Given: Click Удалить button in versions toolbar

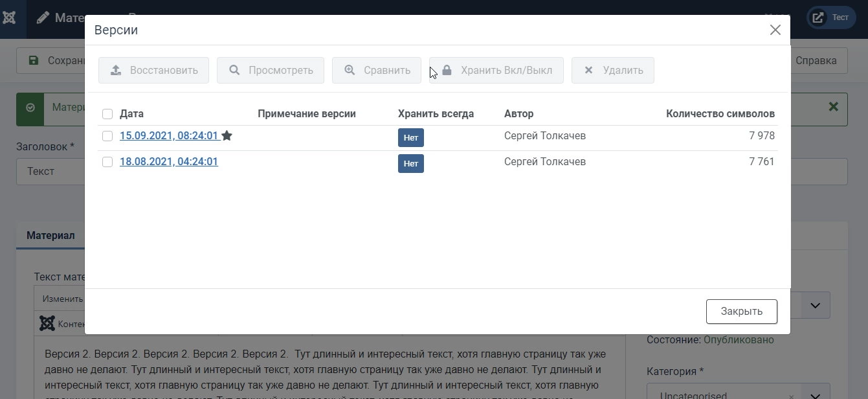Looking at the screenshot, I should (613, 71).
